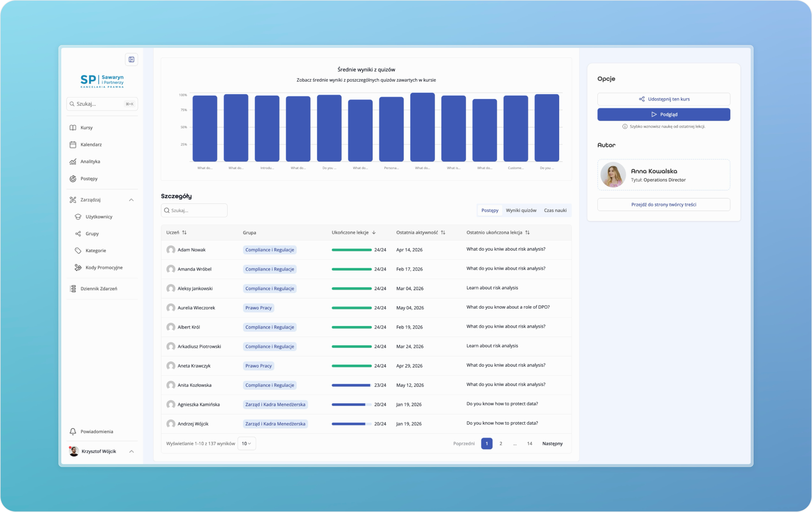Sort by Uczeń using its arrows icon

pyautogui.click(x=184, y=232)
